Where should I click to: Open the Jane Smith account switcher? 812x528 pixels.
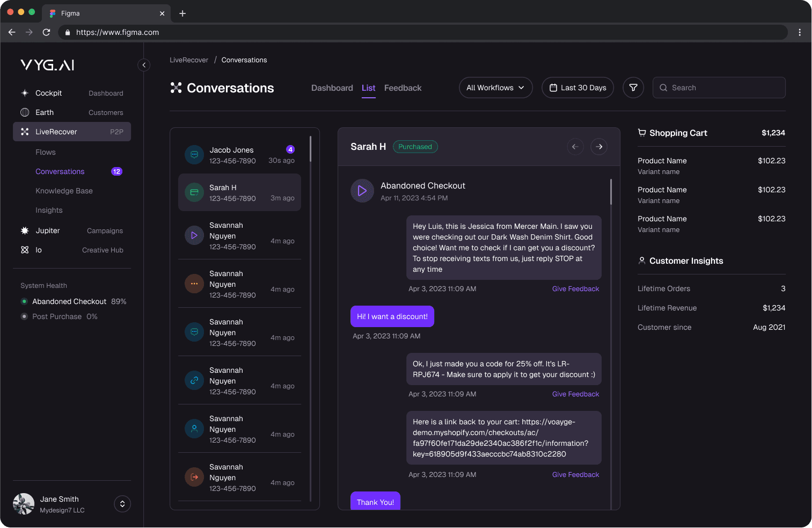[x=122, y=504]
